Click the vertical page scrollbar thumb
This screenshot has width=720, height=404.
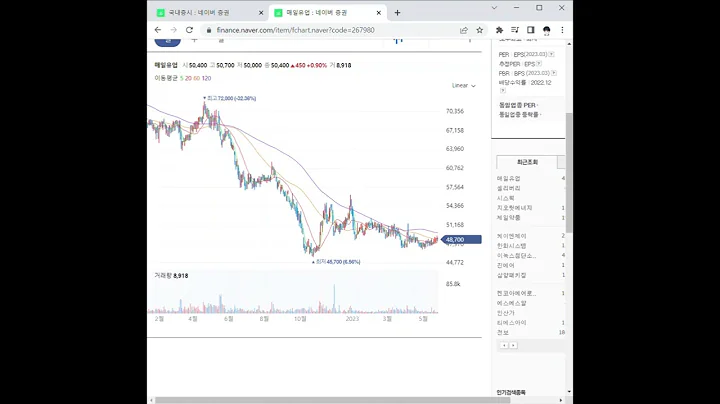(569, 172)
